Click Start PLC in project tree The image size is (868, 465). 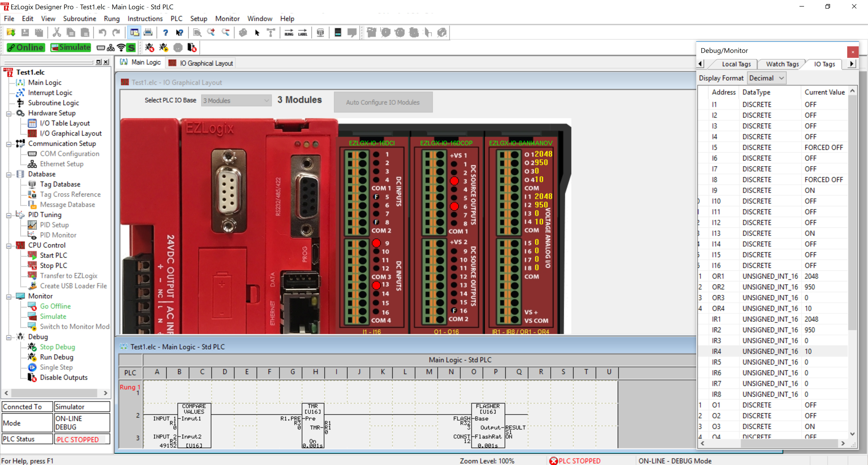click(53, 255)
